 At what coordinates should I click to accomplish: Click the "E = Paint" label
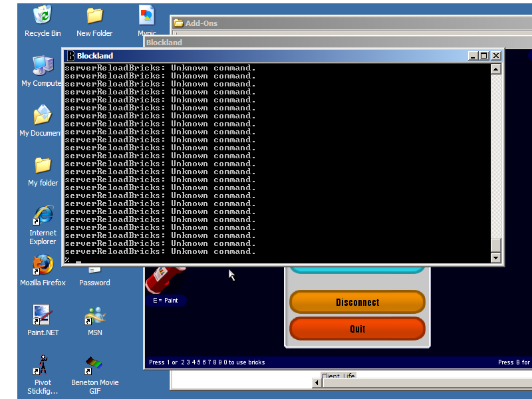click(165, 301)
